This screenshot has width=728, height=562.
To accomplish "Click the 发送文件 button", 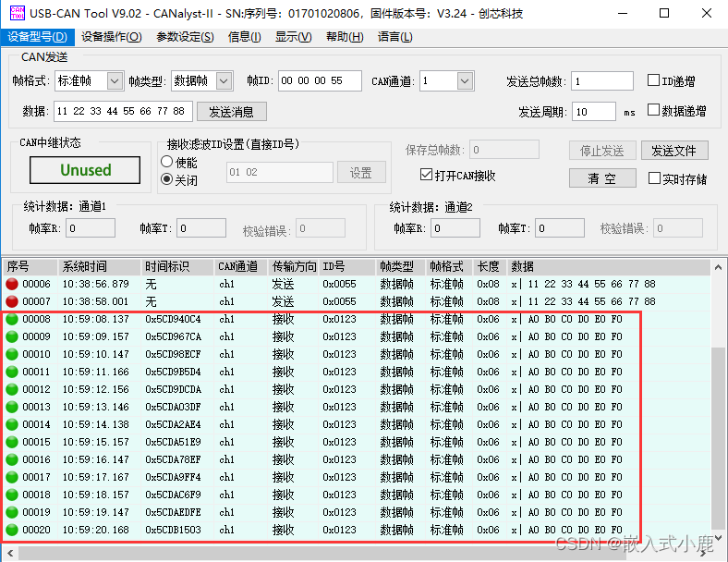I will [x=674, y=151].
